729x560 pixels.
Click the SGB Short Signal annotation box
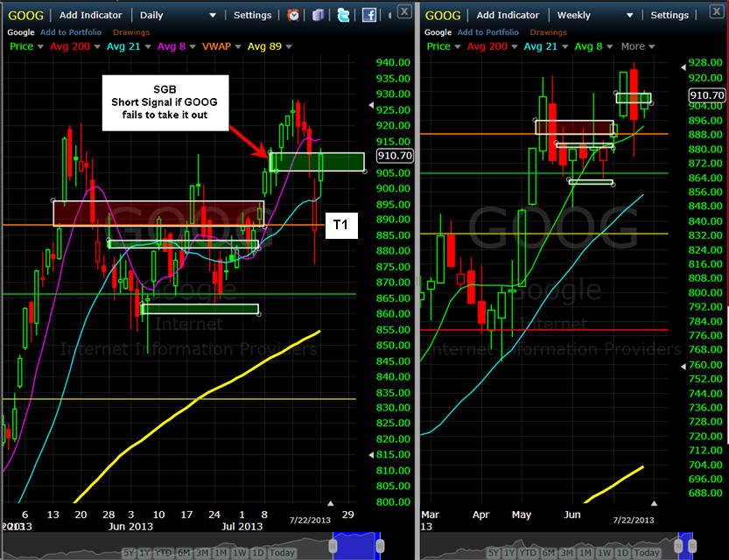pos(165,102)
